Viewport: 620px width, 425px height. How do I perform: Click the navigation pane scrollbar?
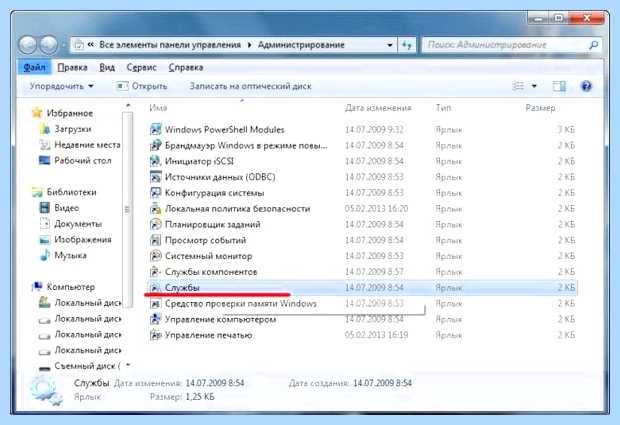[127, 208]
